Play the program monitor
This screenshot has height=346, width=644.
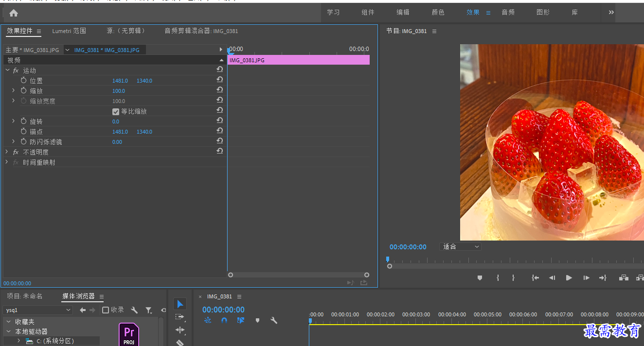[x=569, y=278]
